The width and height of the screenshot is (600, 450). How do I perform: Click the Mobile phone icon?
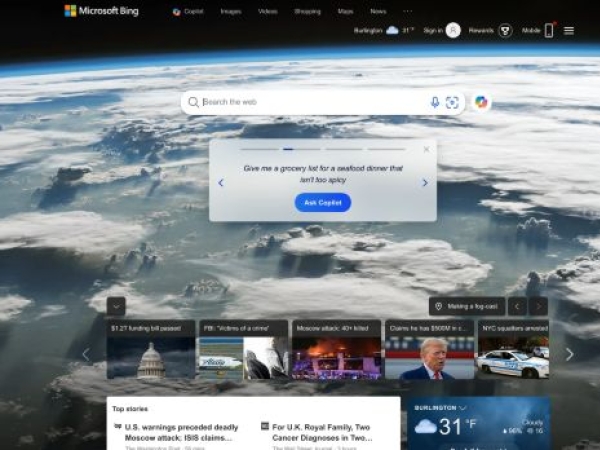549,30
